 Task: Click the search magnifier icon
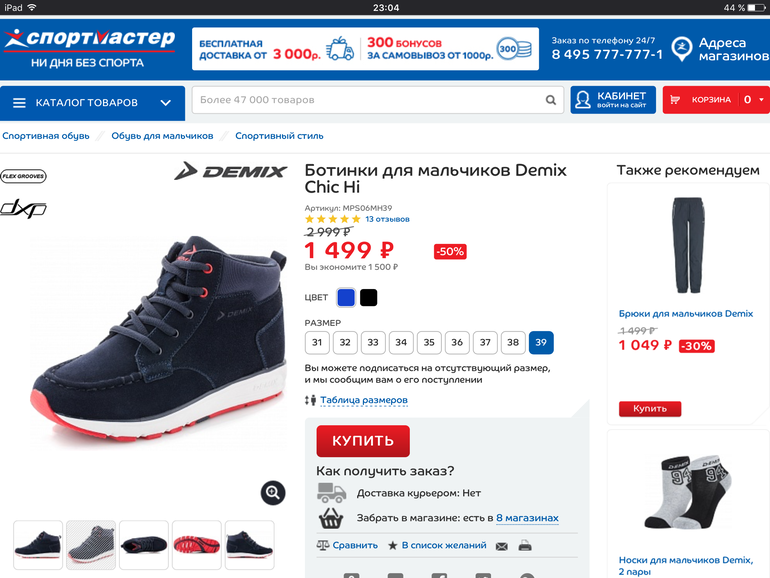point(550,100)
